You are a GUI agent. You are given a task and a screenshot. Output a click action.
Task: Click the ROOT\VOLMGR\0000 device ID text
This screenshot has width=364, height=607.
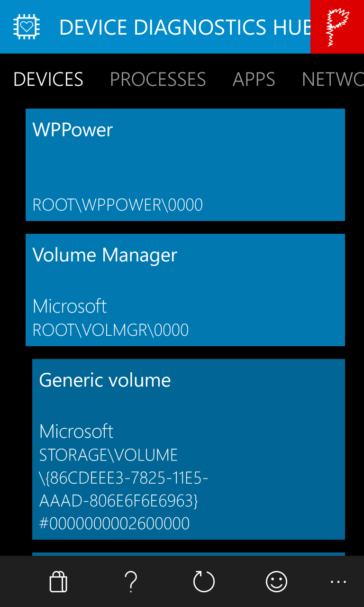(x=110, y=330)
